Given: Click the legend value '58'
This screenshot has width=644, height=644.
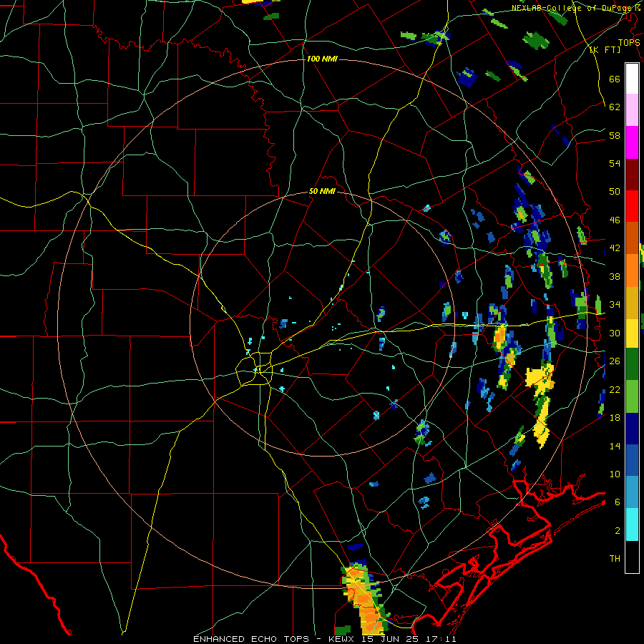Looking at the screenshot, I should coord(615,135).
